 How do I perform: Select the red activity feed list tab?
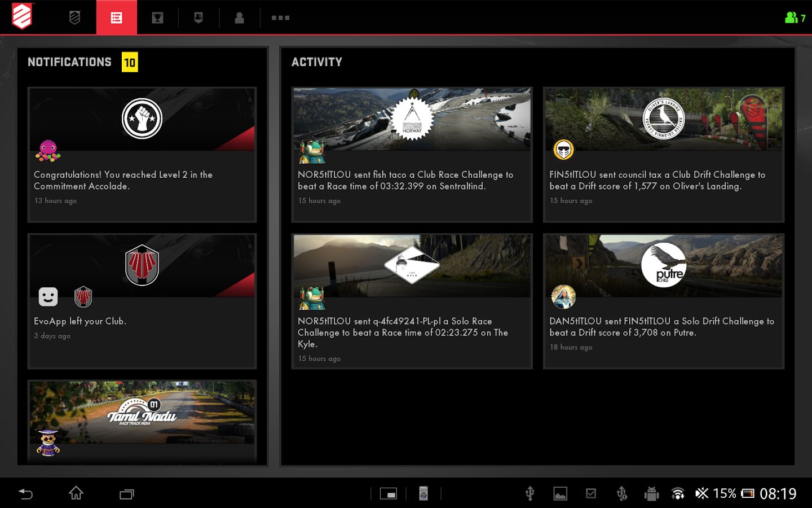coord(116,17)
